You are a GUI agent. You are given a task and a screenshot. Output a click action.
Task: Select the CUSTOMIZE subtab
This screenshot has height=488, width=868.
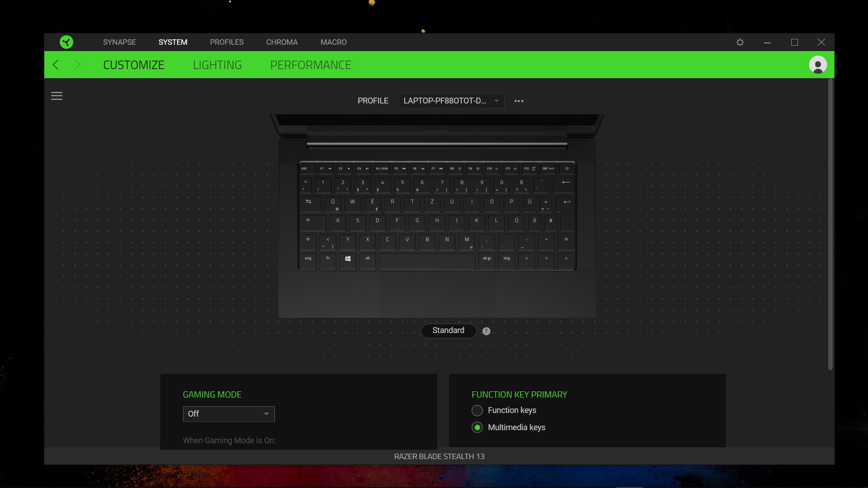133,65
